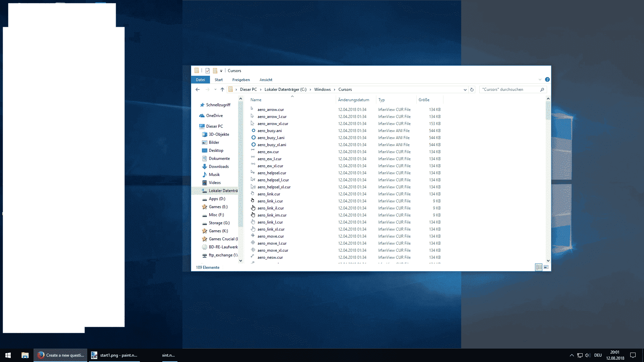Select aero_move_xl.cur file
The height and width of the screenshot is (362, 644).
click(273, 250)
